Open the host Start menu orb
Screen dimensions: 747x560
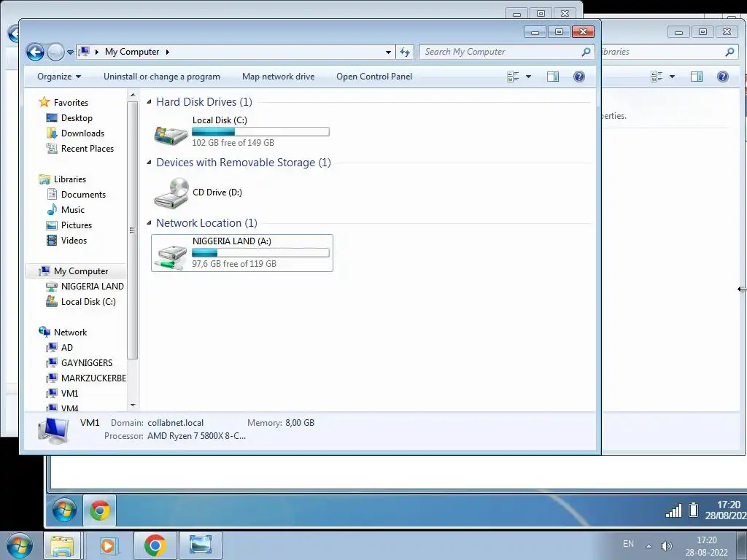18,545
